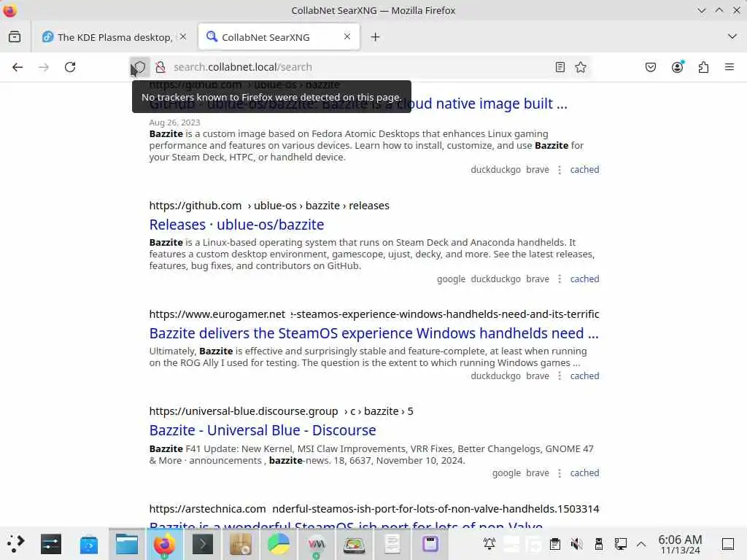
Task: Click the forward navigation arrow
Action: click(44, 67)
